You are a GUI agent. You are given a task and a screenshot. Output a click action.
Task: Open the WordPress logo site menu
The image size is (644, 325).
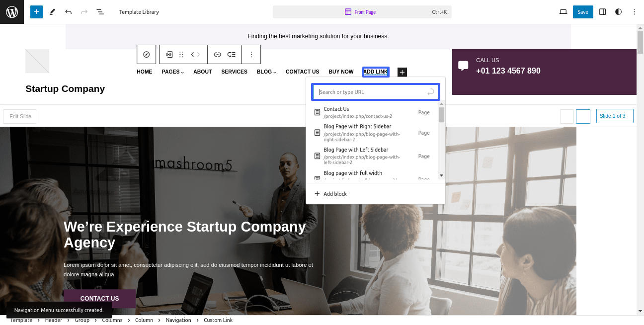12,12
